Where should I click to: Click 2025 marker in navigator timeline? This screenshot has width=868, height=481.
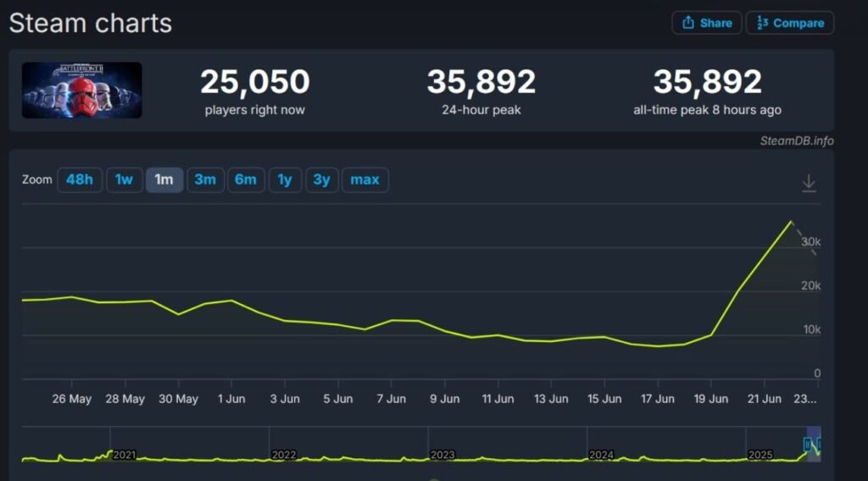pos(760,455)
